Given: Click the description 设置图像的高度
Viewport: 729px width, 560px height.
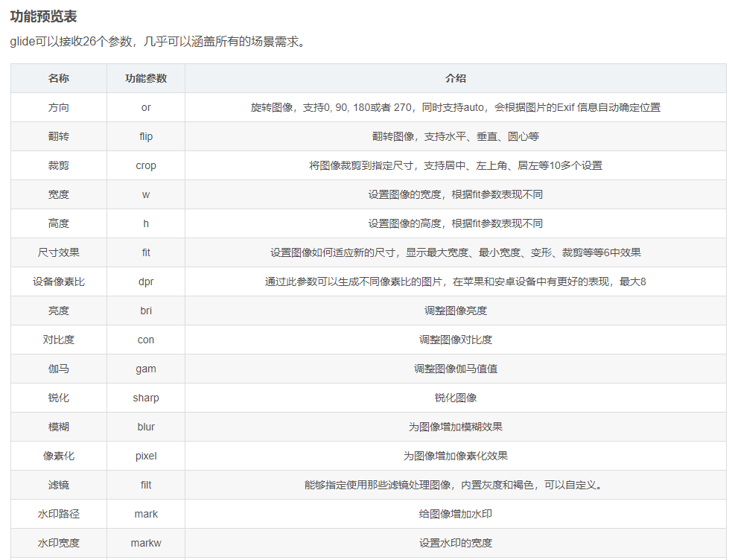Looking at the screenshot, I should point(456,223).
